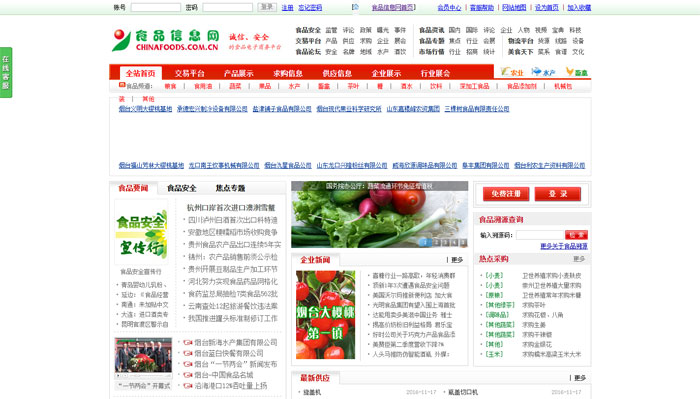Click the red 免费注册 button
700x399 pixels.
(x=506, y=194)
